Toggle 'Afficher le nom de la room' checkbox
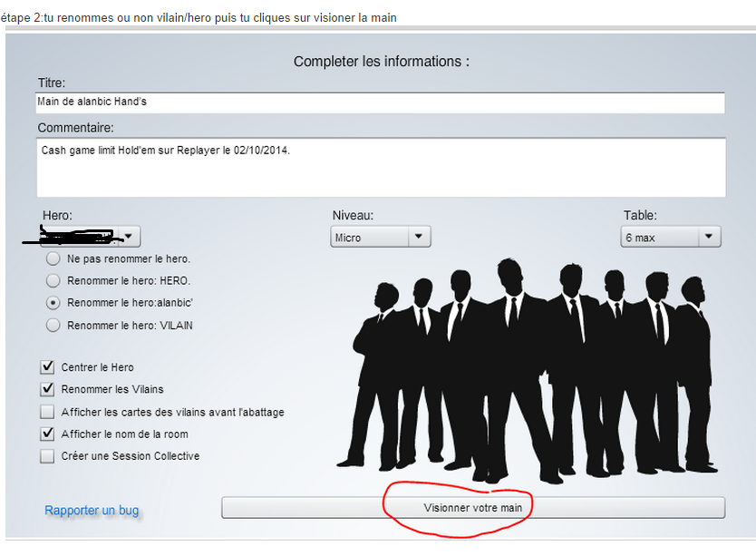This screenshot has width=756, height=556. tap(47, 434)
